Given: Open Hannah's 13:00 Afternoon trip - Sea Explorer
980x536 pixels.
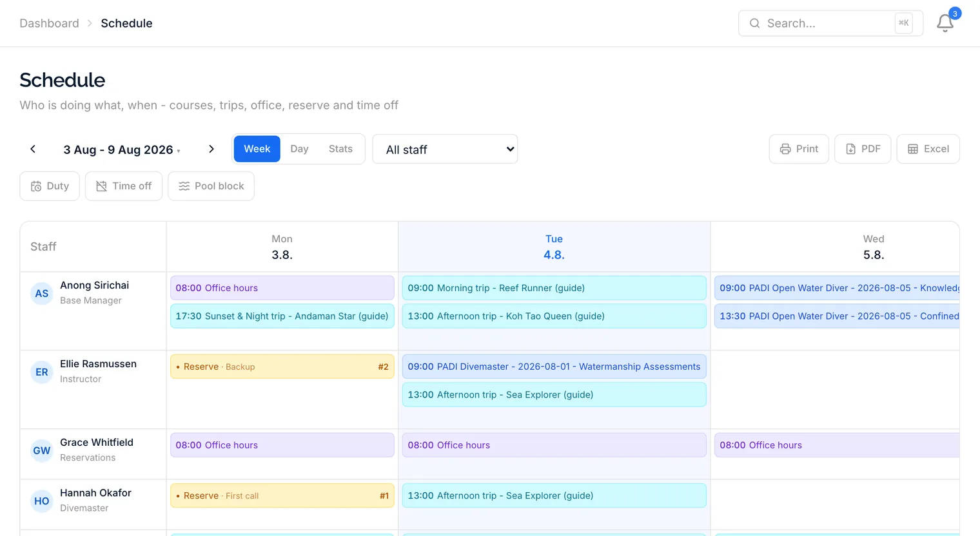Looking at the screenshot, I should point(554,495).
